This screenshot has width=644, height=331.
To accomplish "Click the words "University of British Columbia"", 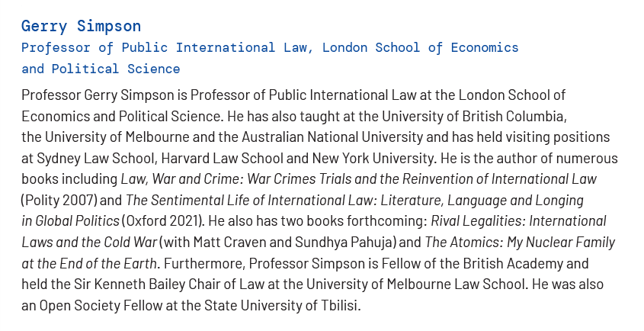I will (x=479, y=117).
